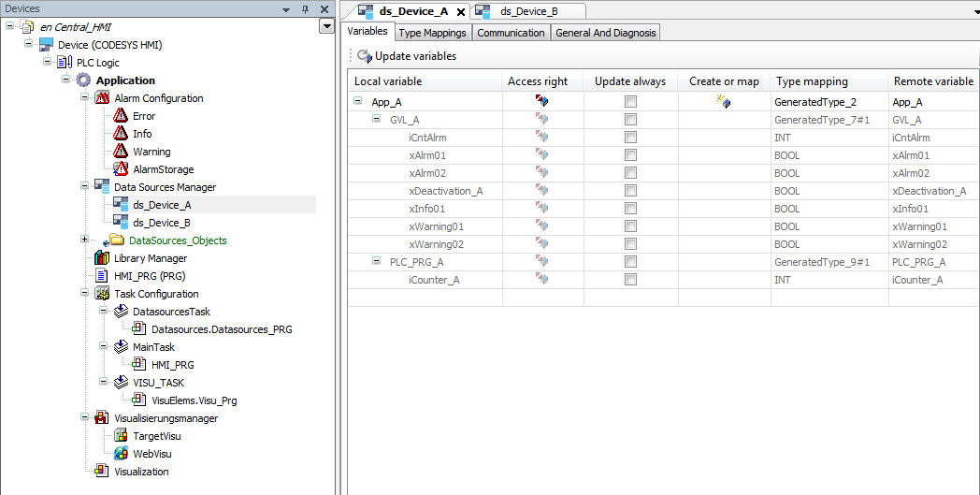Toggle Update always checkbox for xAlrm01
The width and height of the screenshot is (980, 495).
coord(630,155)
